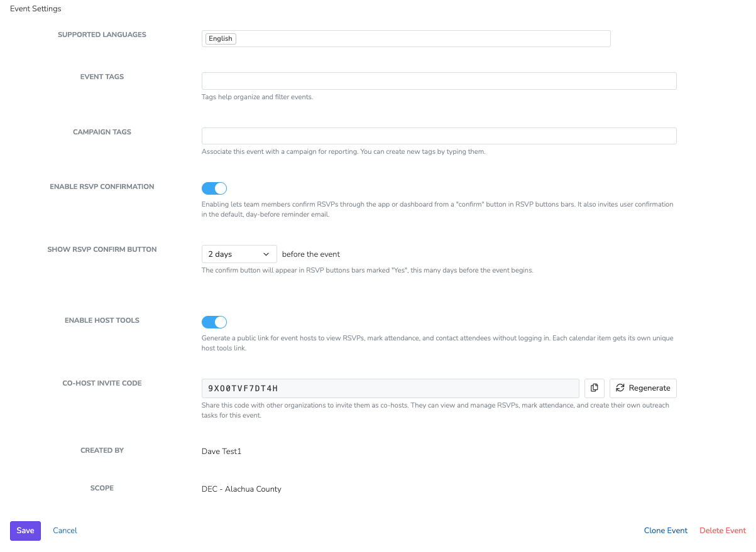Click the Regenerate refresh icon
The image size is (756, 552).
click(x=620, y=388)
